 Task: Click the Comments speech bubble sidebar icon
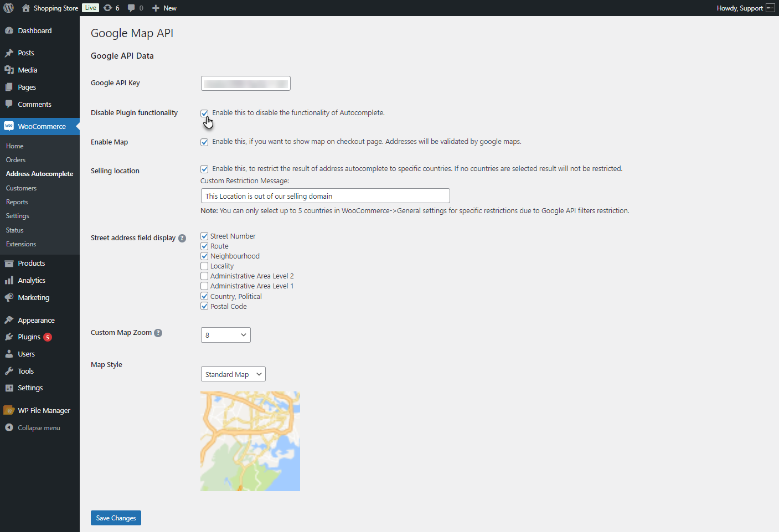[x=9, y=104]
